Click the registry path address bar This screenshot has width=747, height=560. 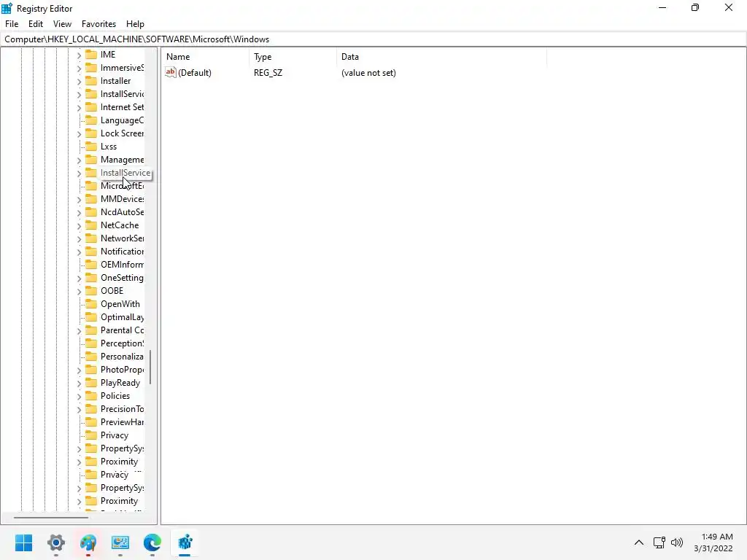point(373,39)
